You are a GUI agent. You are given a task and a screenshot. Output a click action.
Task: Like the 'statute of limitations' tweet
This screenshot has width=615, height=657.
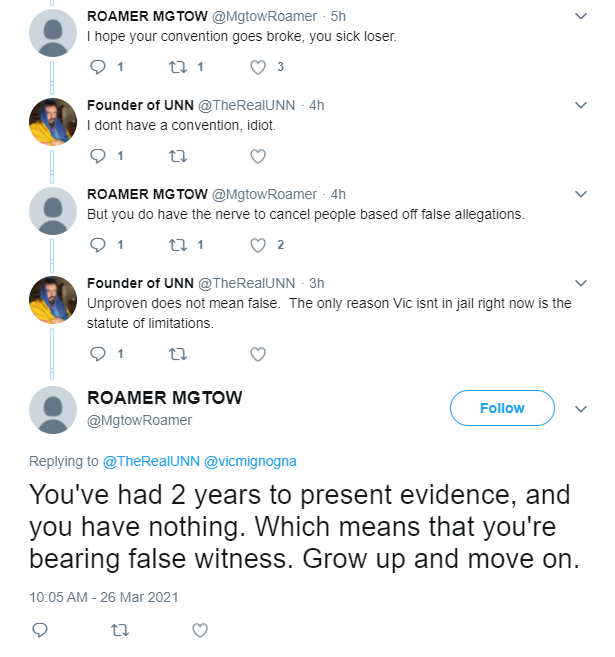click(258, 354)
